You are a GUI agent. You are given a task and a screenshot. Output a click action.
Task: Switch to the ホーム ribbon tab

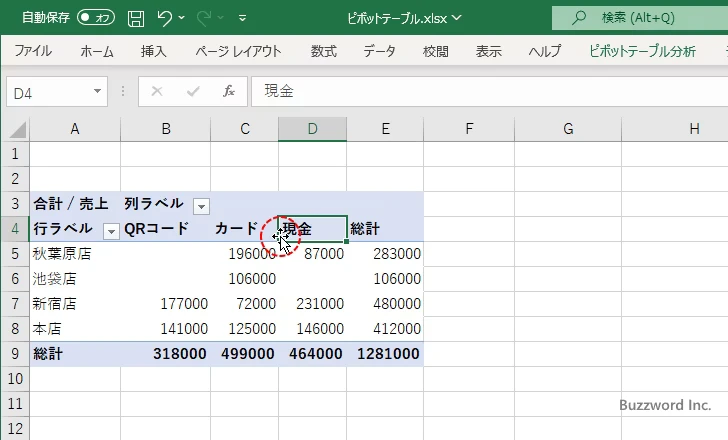point(97,51)
